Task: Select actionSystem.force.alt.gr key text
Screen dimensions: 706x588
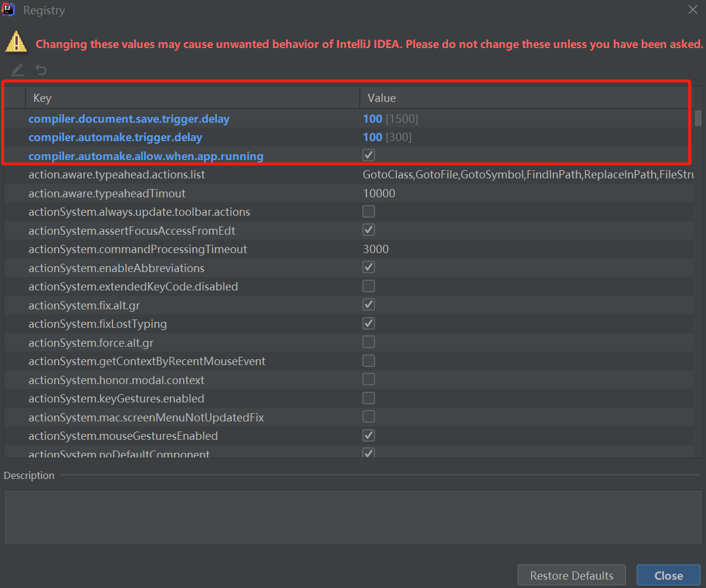Action: 91,343
